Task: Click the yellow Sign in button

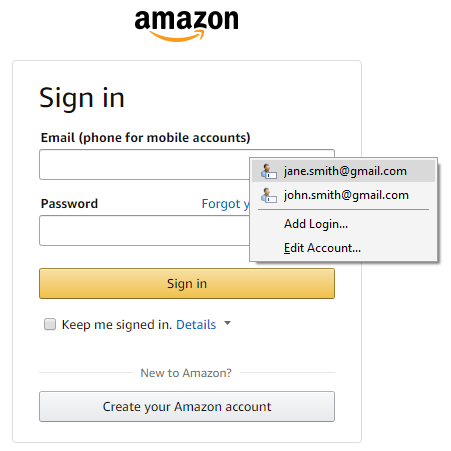Action: click(187, 284)
